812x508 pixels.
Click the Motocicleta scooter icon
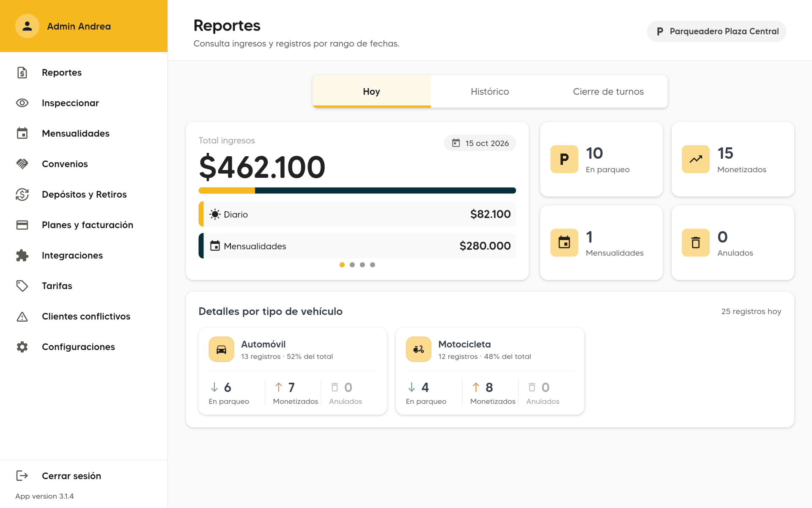[419, 349]
